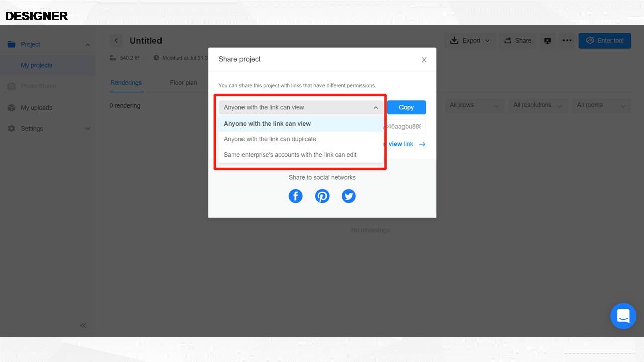Image resolution: width=644 pixels, height=362 pixels.
Task: Click the Project folder icon
Action: coord(11,44)
